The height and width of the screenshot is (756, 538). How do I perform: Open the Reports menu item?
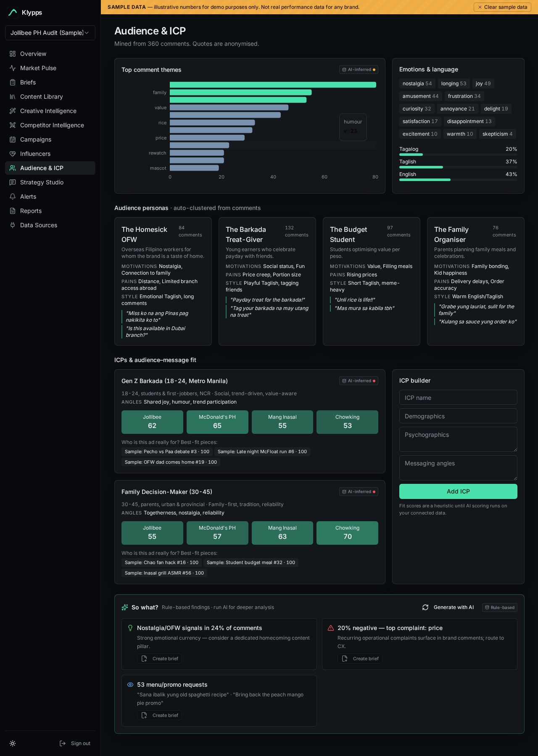pos(50,211)
